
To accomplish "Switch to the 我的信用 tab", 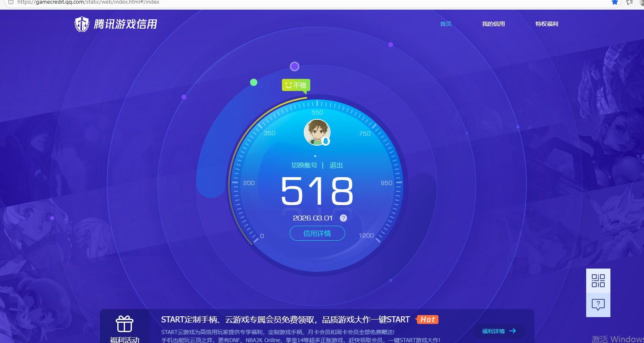I will tap(493, 24).
